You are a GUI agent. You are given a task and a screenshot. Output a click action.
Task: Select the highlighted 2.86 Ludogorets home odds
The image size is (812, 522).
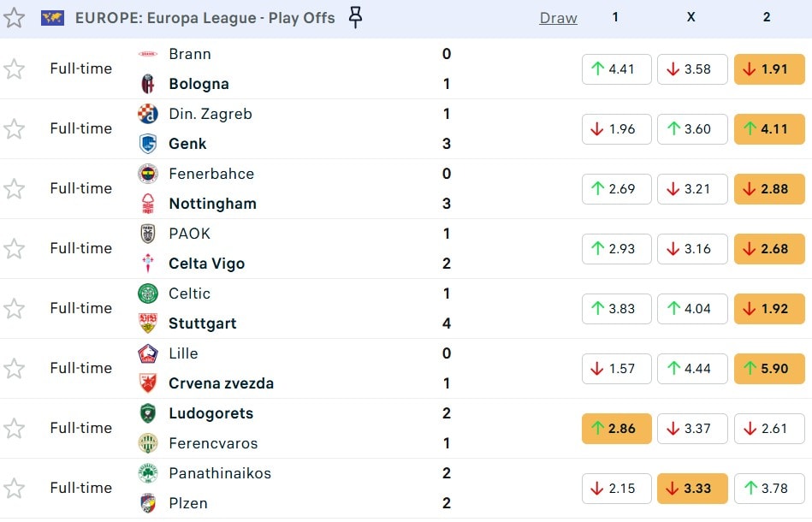point(616,429)
